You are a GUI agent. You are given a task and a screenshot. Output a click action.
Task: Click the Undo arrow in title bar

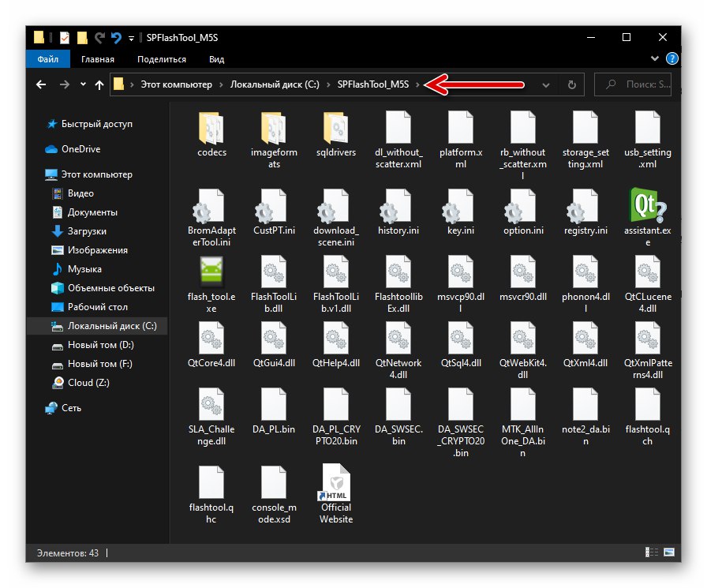[x=116, y=37]
